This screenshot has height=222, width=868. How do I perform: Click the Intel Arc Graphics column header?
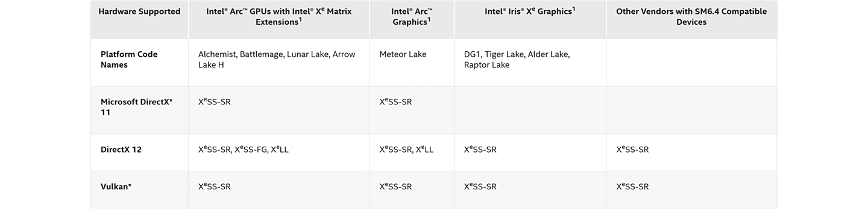tap(412, 16)
